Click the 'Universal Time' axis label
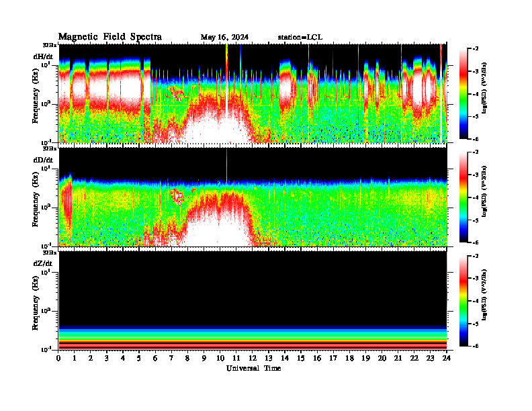Screen dimensions: 532x411 tap(253, 368)
